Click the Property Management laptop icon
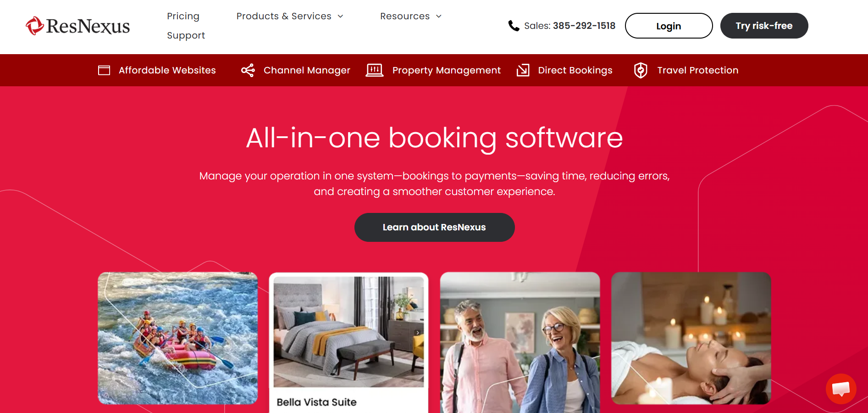Viewport: 868px width, 413px height. (375, 70)
